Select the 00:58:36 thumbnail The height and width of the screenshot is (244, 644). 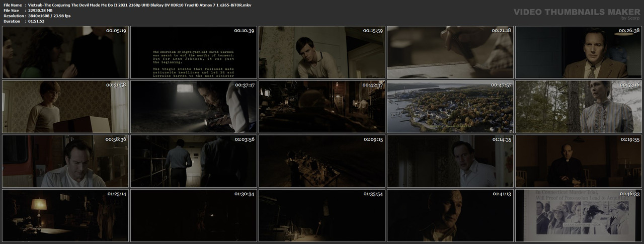pos(65,161)
